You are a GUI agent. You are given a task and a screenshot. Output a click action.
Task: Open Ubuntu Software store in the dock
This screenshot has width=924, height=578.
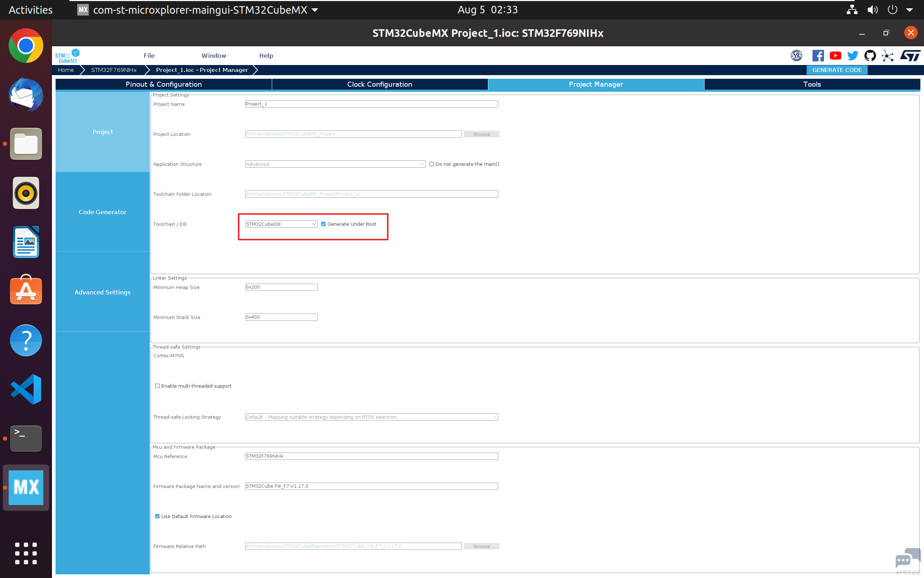click(x=26, y=290)
